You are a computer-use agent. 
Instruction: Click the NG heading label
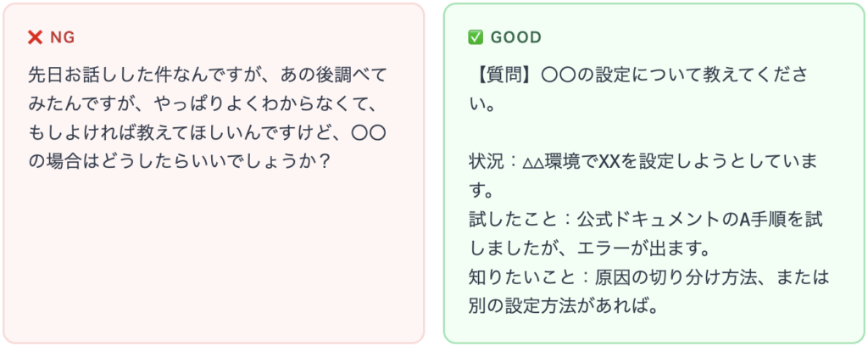pos(63,37)
